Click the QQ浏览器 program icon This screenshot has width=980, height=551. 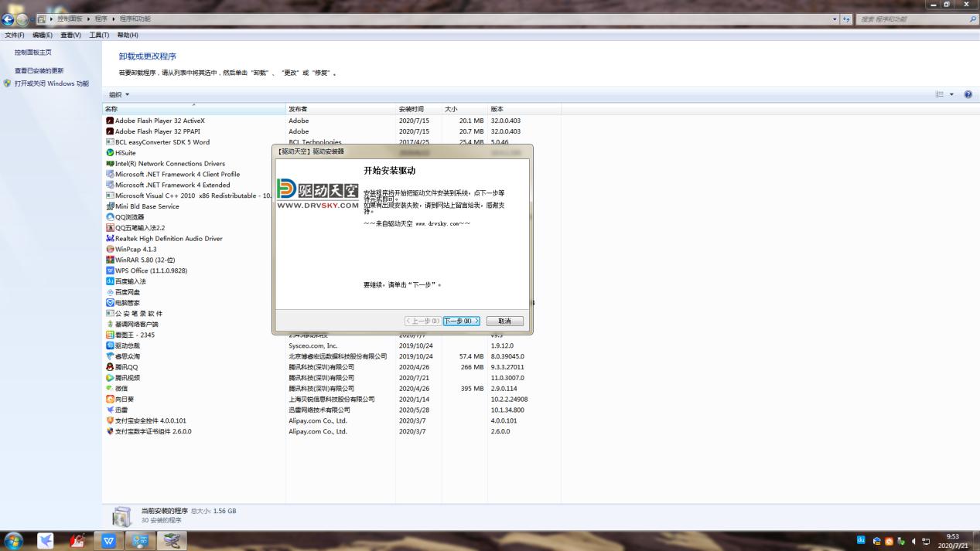(x=110, y=217)
